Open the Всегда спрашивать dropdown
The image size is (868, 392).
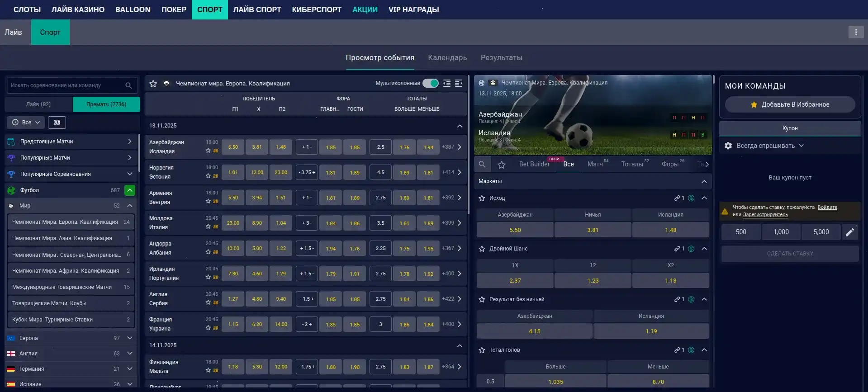tap(770, 146)
